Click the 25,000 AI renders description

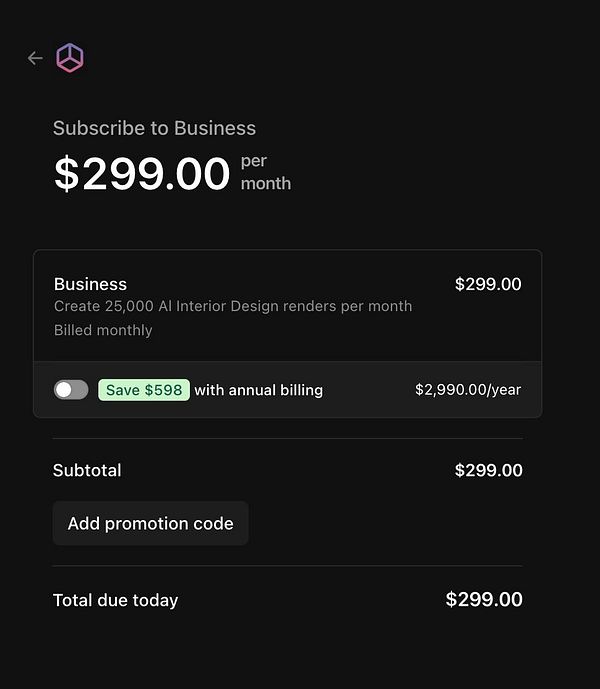pyautogui.click(x=233, y=306)
